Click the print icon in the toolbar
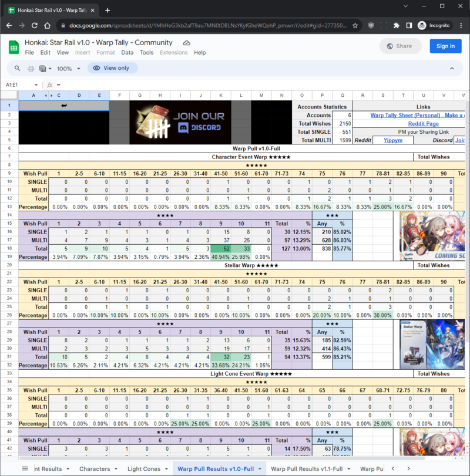Image resolution: width=470 pixels, height=476 pixels. [30, 68]
